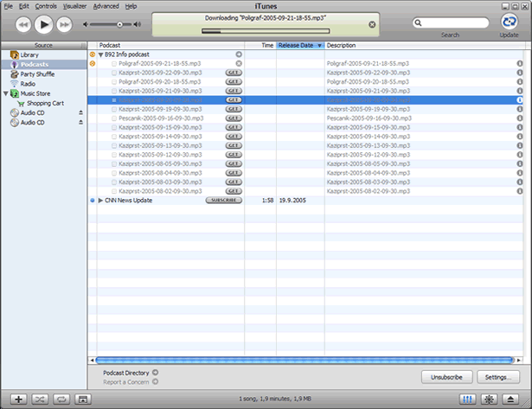Skip forward to the next track
This screenshot has height=409, width=532.
tap(65, 24)
